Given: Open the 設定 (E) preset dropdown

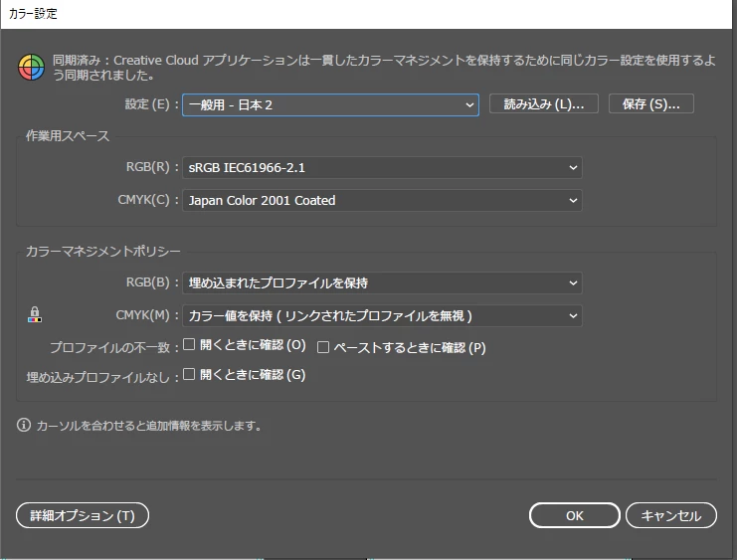Looking at the screenshot, I should pyautogui.click(x=330, y=104).
